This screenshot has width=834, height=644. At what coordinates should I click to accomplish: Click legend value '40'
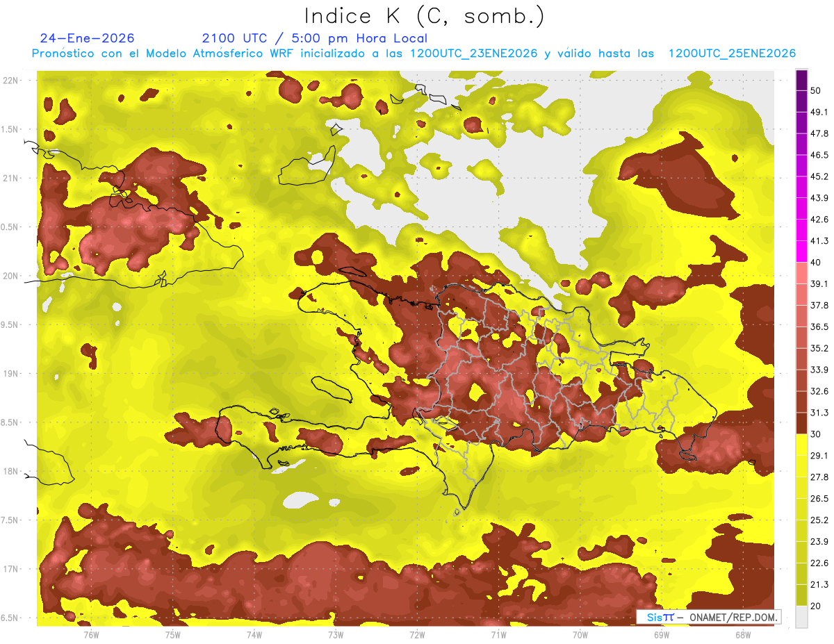(816, 262)
